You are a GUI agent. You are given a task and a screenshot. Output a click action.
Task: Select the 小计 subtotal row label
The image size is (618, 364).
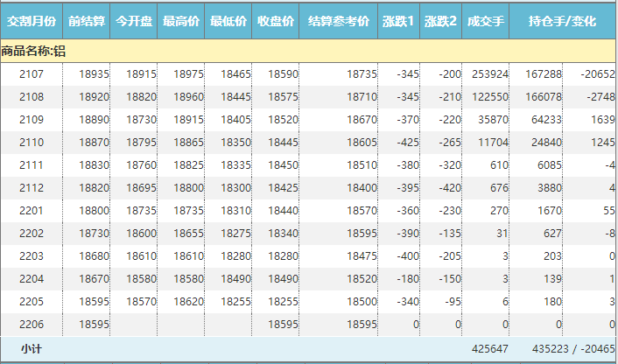[32, 348]
